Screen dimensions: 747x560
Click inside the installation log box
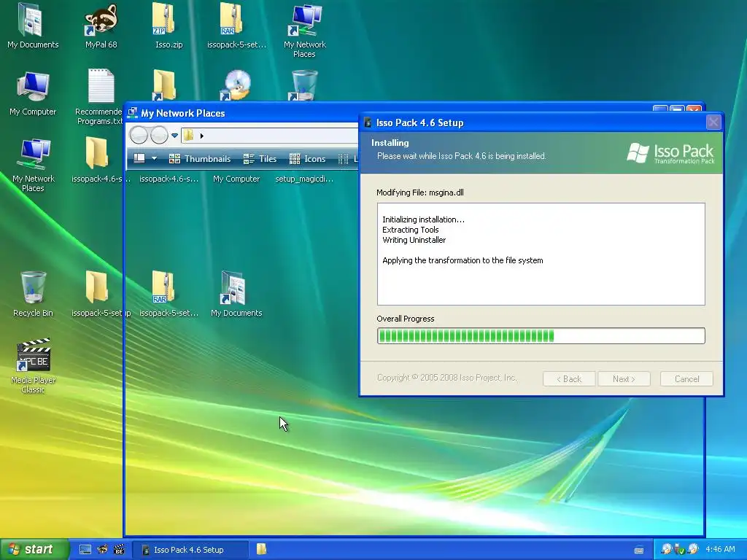(541, 254)
